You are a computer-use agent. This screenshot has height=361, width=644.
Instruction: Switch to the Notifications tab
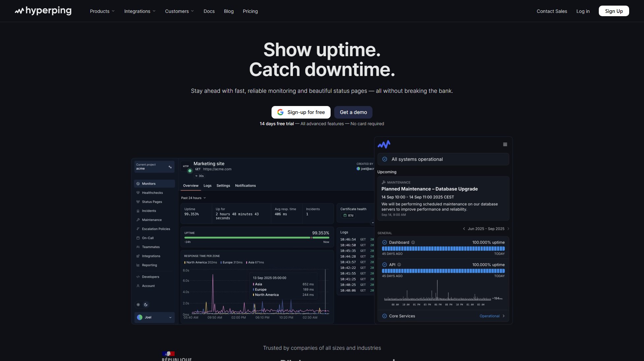[x=245, y=186]
